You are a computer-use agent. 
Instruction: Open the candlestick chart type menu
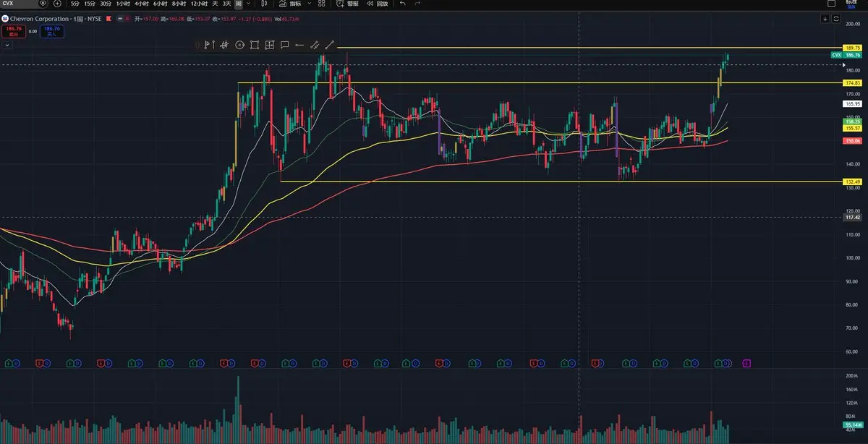264,4
